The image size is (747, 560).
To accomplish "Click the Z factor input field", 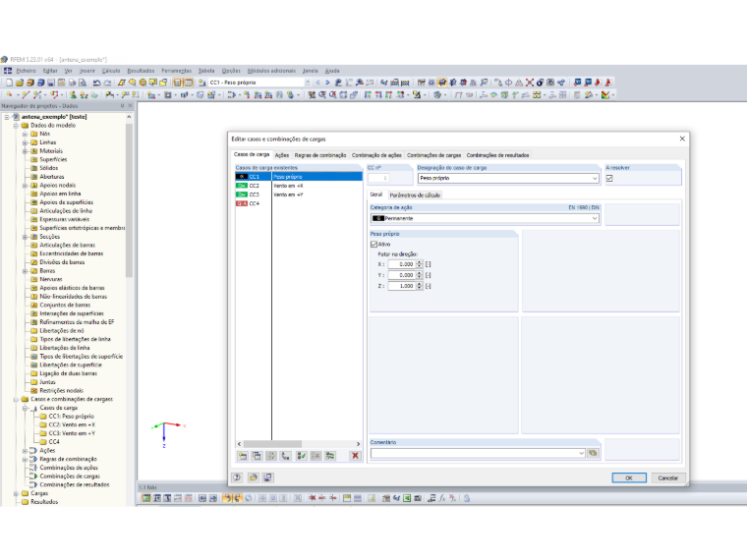I will [401, 286].
